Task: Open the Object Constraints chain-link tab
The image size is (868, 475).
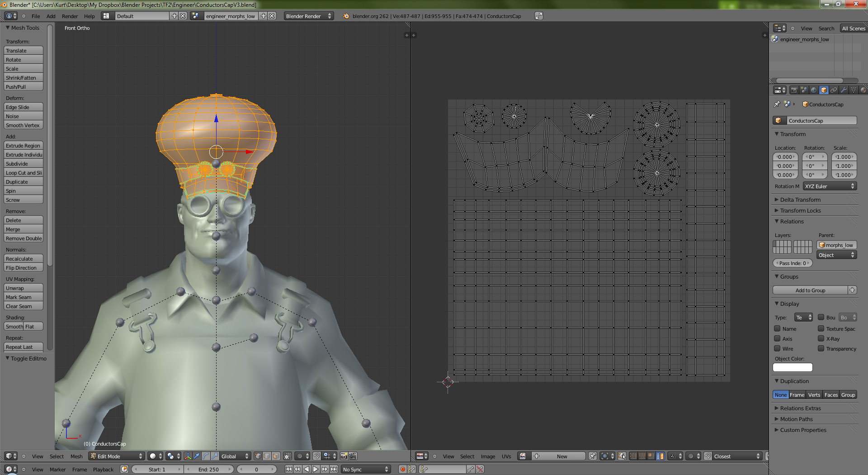Action: pyautogui.click(x=834, y=90)
